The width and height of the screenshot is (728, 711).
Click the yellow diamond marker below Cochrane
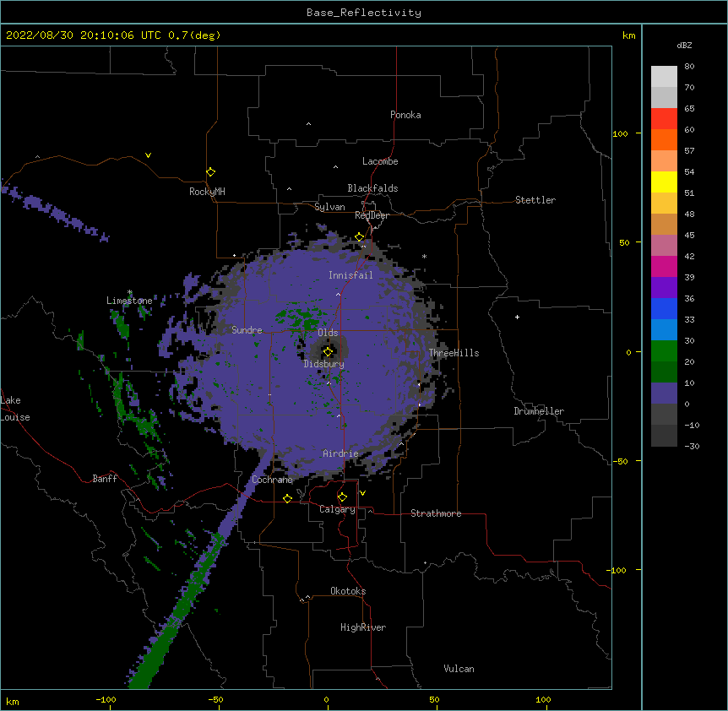pos(287,498)
